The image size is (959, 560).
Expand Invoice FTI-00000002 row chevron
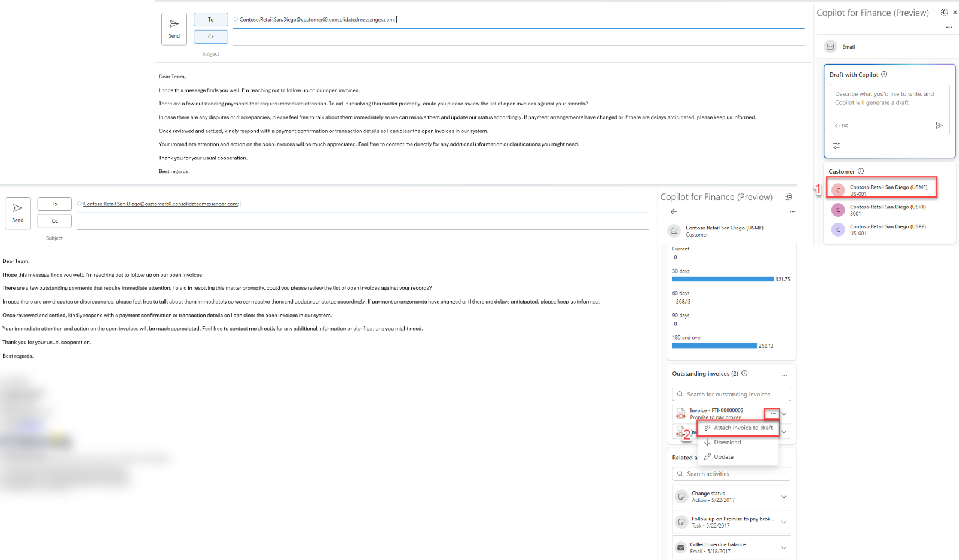click(784, 414)
